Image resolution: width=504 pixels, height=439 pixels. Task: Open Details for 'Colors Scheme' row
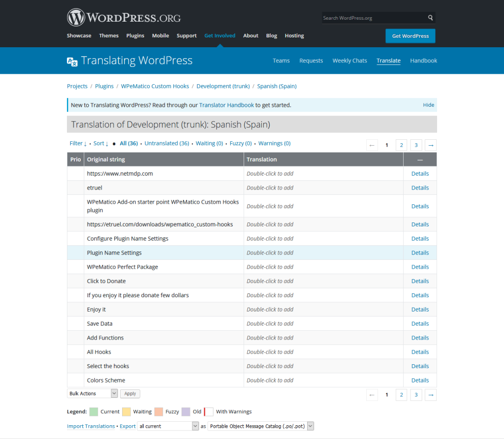pyautogui.click(x=420, y=380)
